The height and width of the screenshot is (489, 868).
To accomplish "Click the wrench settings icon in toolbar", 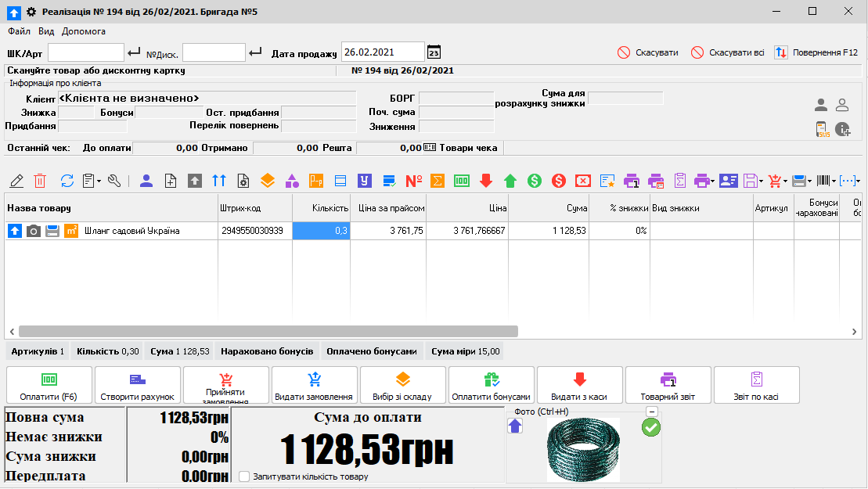I will pyautogui.click(x=114, y=181).
